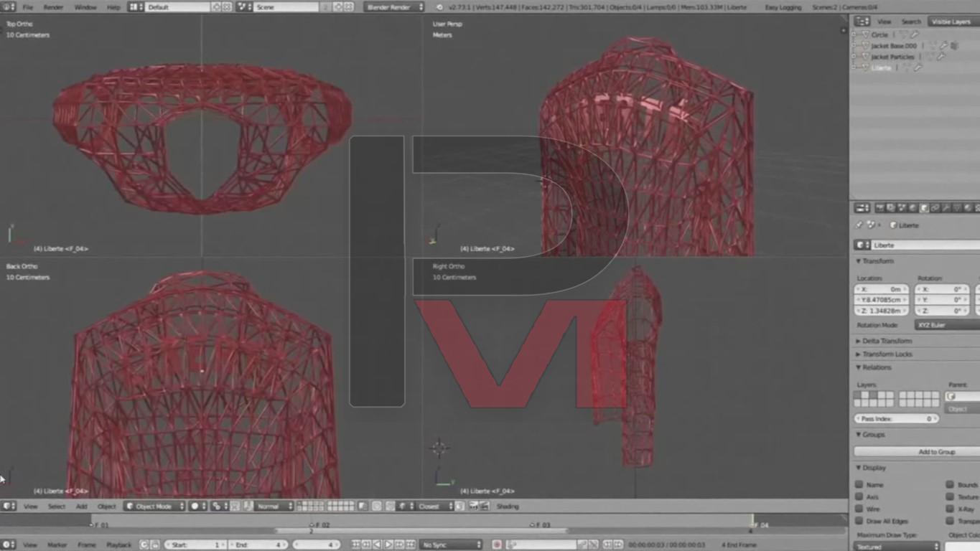Click the Location Z value field

(x=881, y=311)
